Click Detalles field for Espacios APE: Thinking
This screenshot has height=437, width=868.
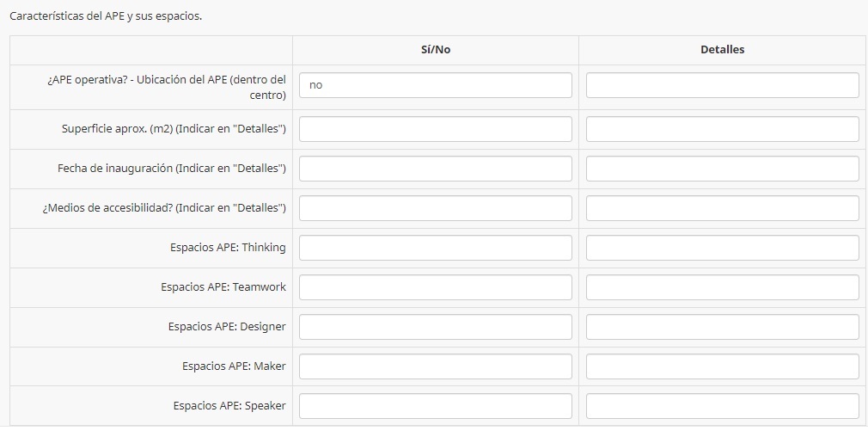(722, 248)
